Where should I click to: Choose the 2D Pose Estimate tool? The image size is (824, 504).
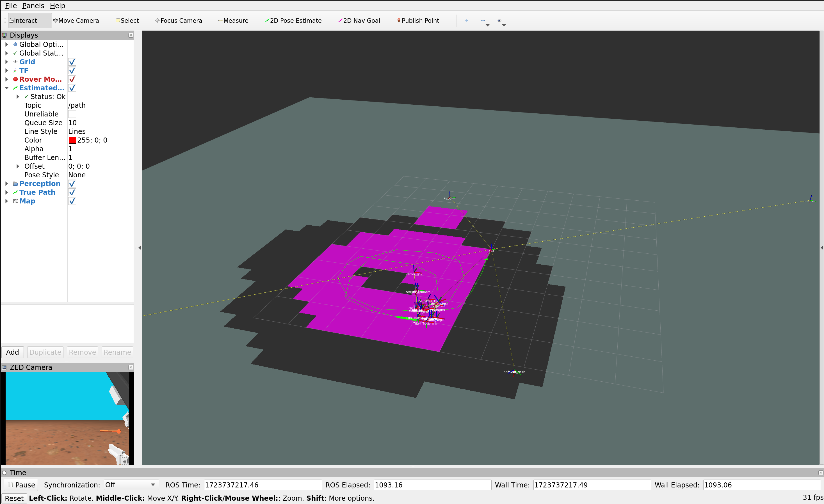click(293, 21)
